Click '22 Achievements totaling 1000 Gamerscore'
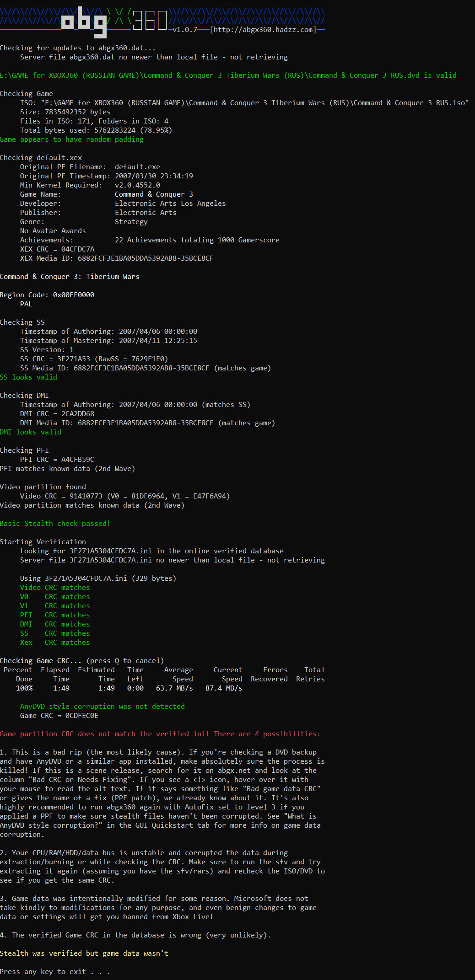 (197, 240)
